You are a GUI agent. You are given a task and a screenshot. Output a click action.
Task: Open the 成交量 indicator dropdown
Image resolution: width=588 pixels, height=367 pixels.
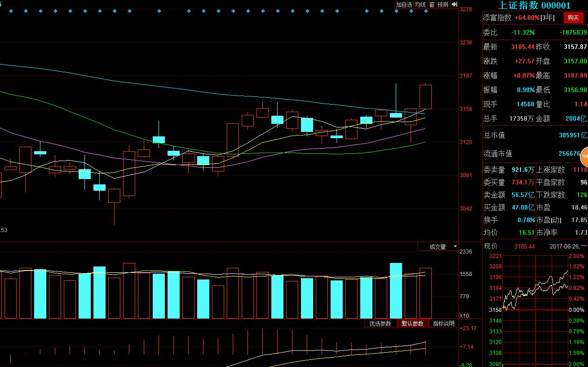438,247
